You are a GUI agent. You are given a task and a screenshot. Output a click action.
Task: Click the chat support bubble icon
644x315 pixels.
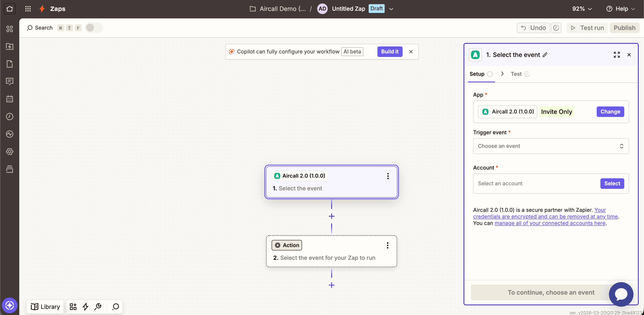(621, 294)
